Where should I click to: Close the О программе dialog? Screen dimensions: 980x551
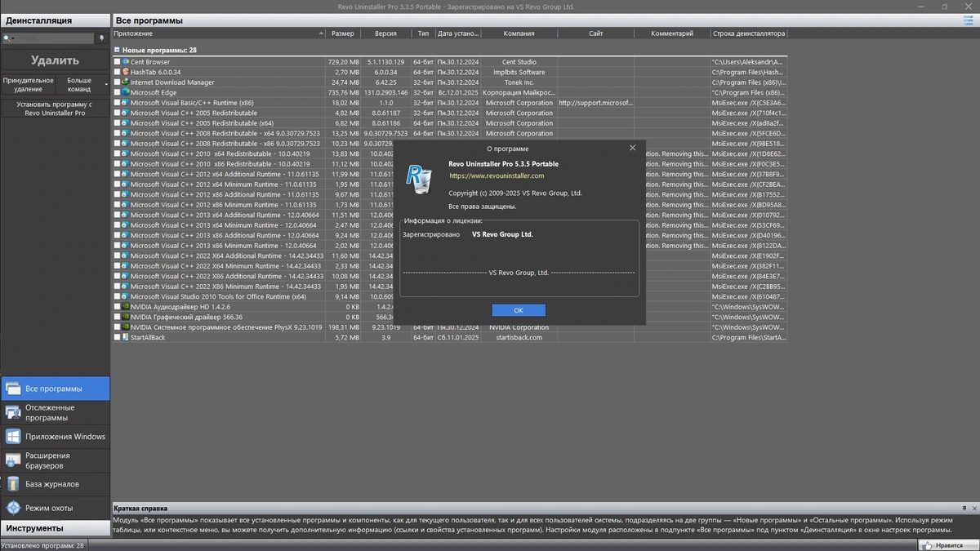point(632,148)
